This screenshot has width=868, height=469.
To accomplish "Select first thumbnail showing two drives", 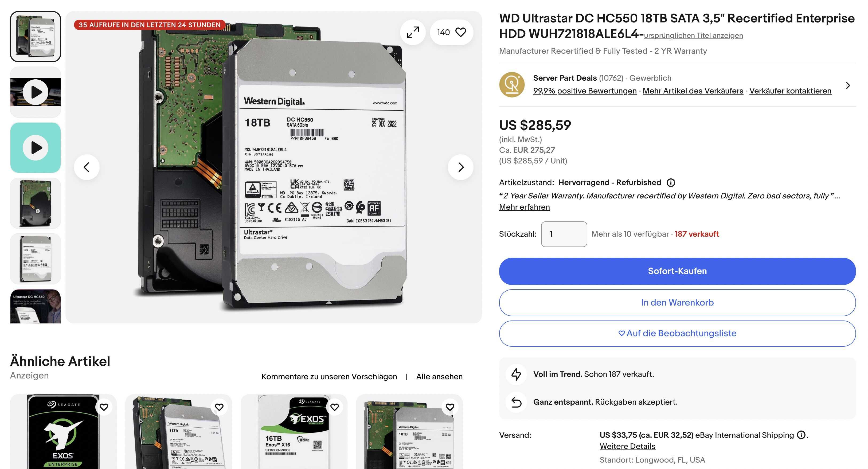I will click(35, 36).
